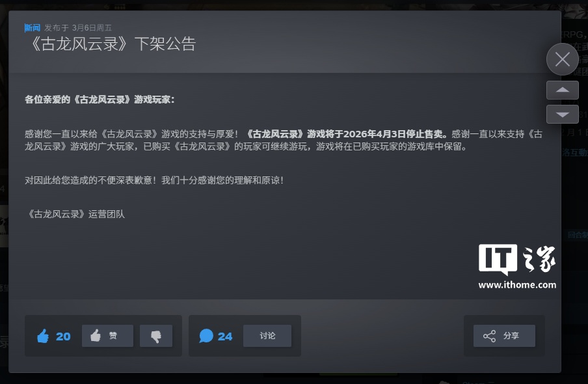Click the share network icon
Viewport: 588px width, 384px height.
coord(489,336)
